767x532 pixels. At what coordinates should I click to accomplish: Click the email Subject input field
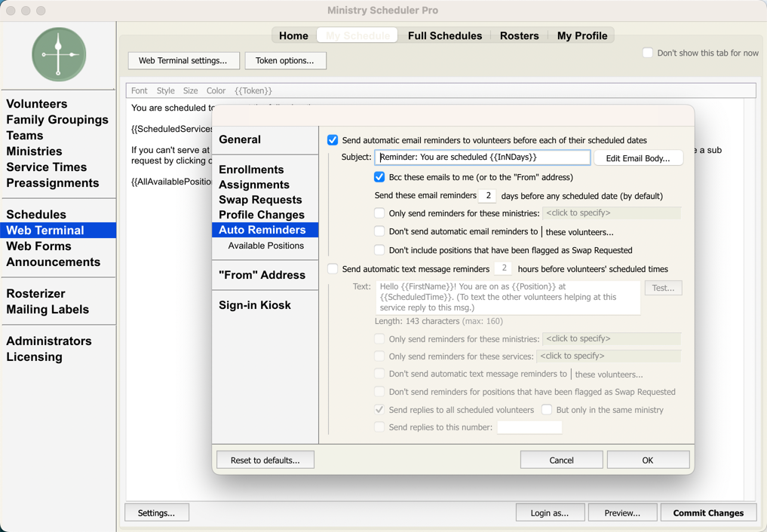[483, 157]
